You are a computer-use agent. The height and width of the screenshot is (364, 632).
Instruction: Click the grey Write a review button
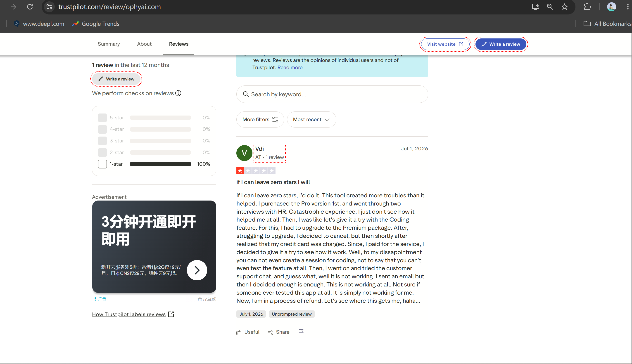(116, 79)
